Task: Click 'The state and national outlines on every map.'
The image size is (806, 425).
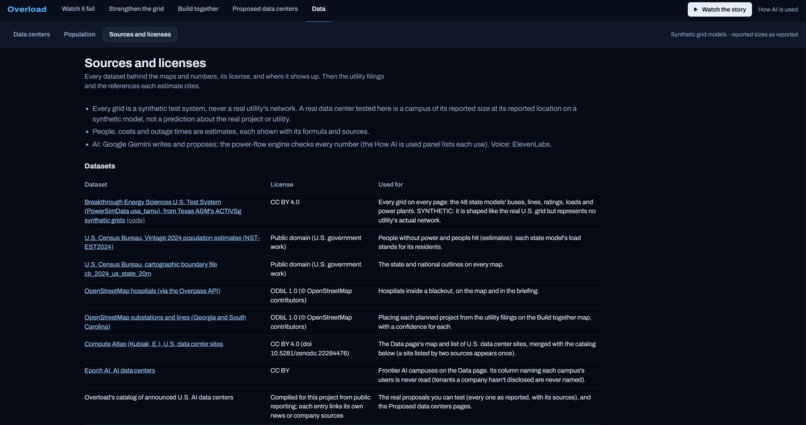Action: pos(441,264)
